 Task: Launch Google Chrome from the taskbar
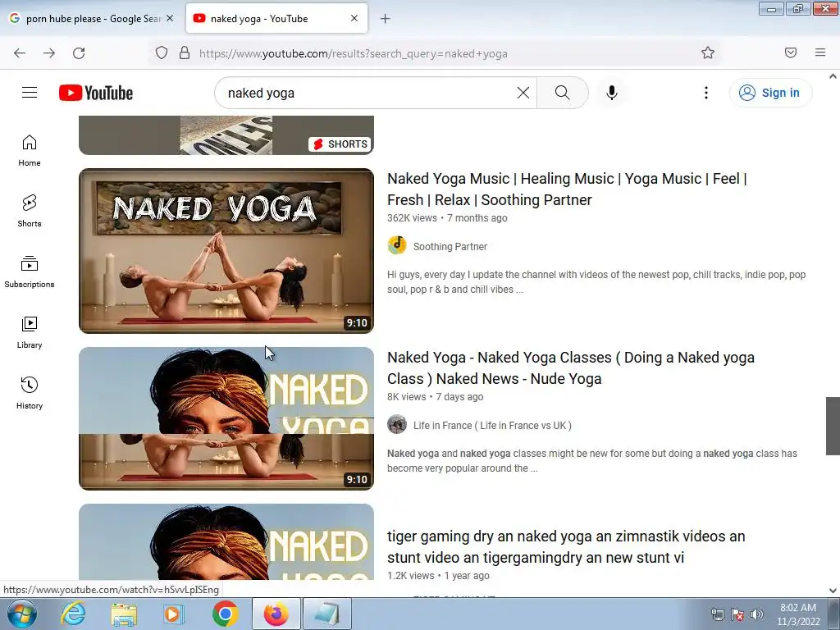tap(225, 614)
